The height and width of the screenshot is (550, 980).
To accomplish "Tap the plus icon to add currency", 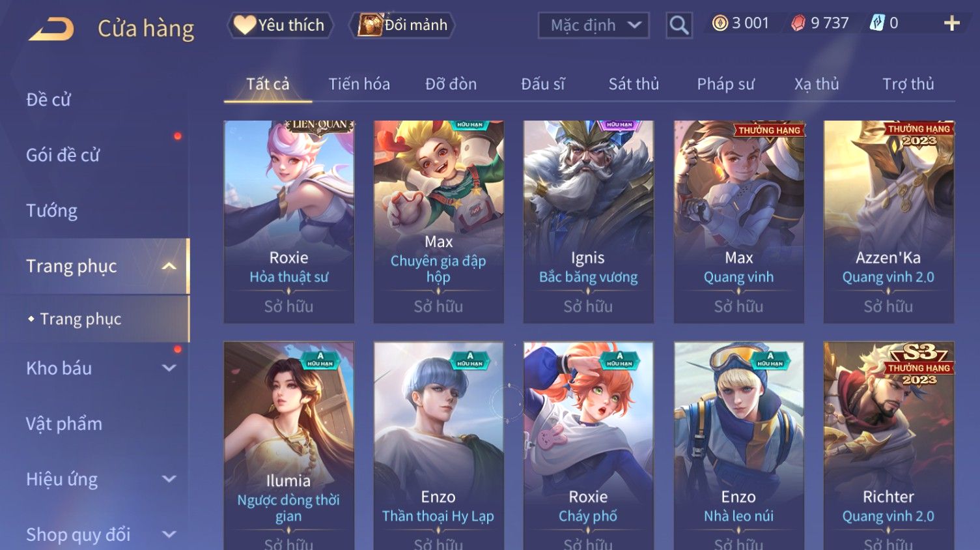I will pos(951,24).
